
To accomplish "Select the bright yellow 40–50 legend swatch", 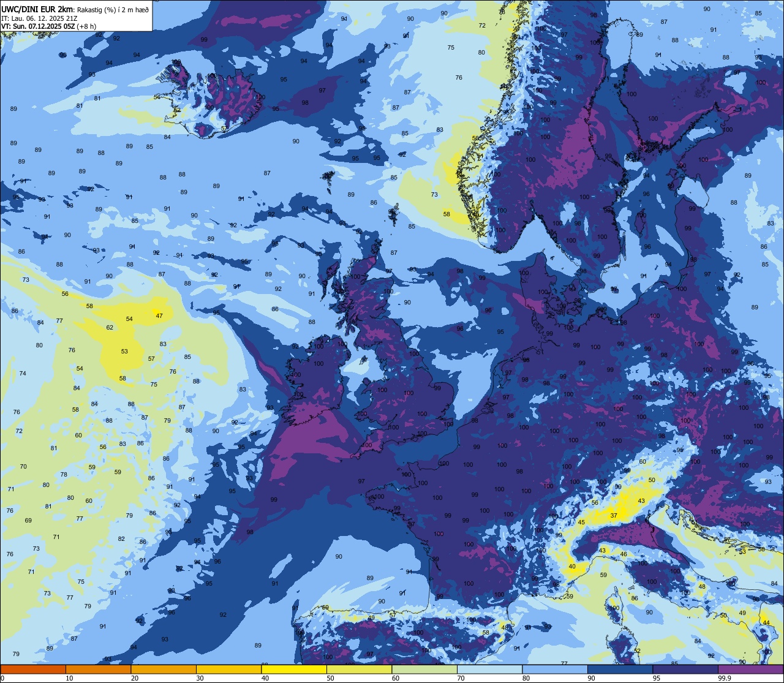I will 294,669.
